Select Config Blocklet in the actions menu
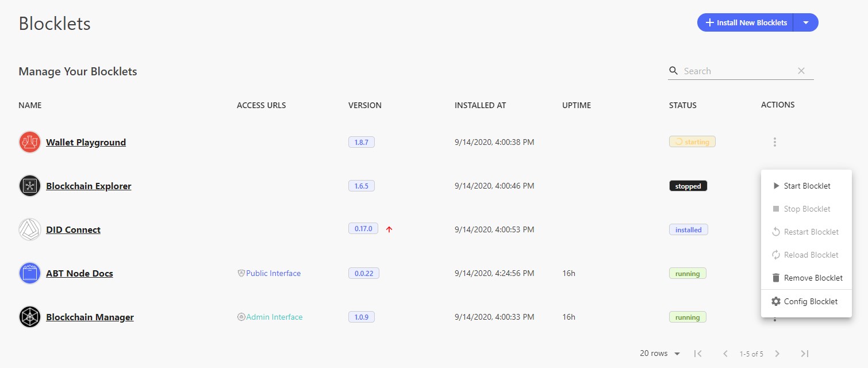 (x=811, y=301)
